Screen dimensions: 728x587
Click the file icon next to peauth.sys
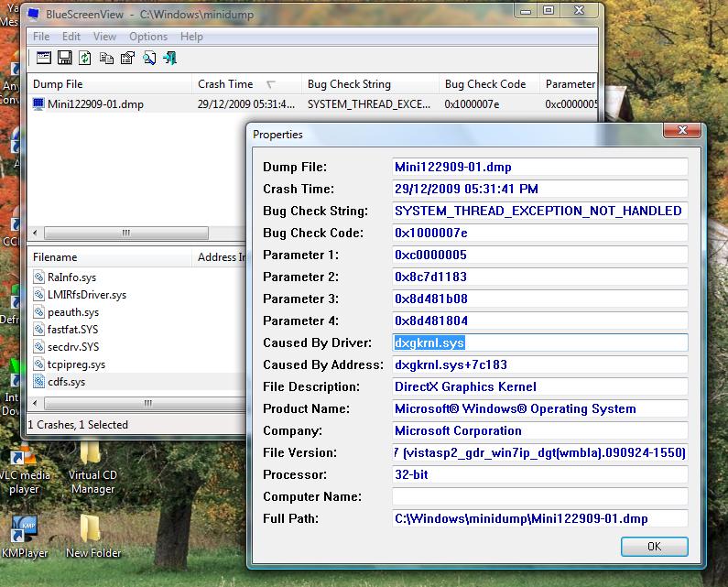(x=39, y=312)
